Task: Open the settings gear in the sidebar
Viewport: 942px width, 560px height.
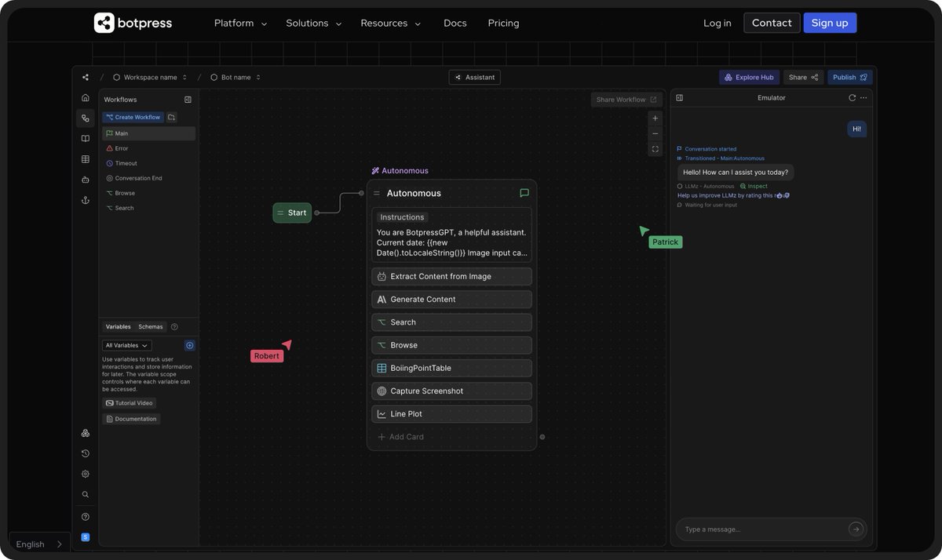Action: [85, 474]
